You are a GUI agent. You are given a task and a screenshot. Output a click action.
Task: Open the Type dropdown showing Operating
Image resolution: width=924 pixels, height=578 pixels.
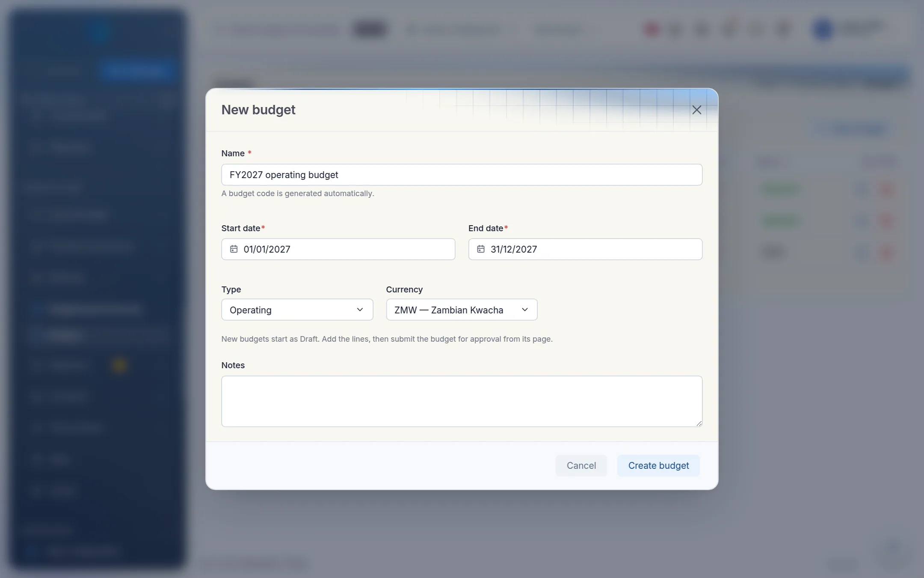297,310
